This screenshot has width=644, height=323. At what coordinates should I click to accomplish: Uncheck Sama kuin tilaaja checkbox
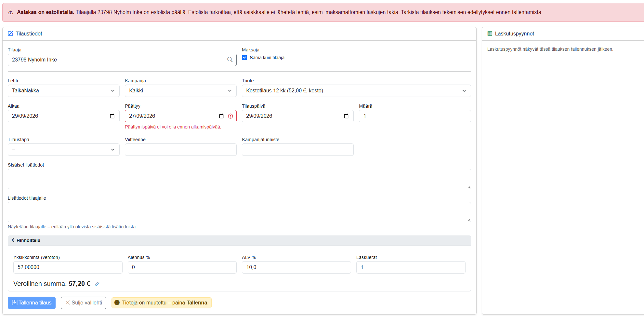[244, 58]
